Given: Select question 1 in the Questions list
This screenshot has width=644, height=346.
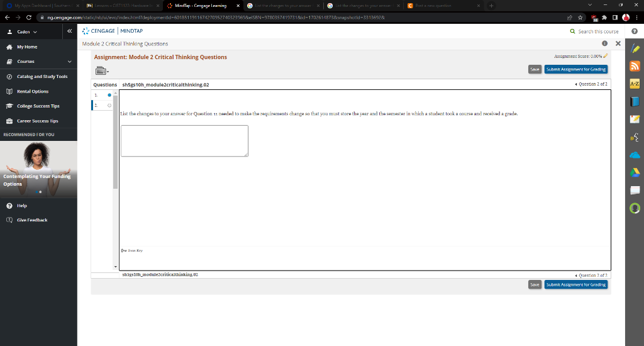Looking at the screenshot, I should [x=103, y=95].
